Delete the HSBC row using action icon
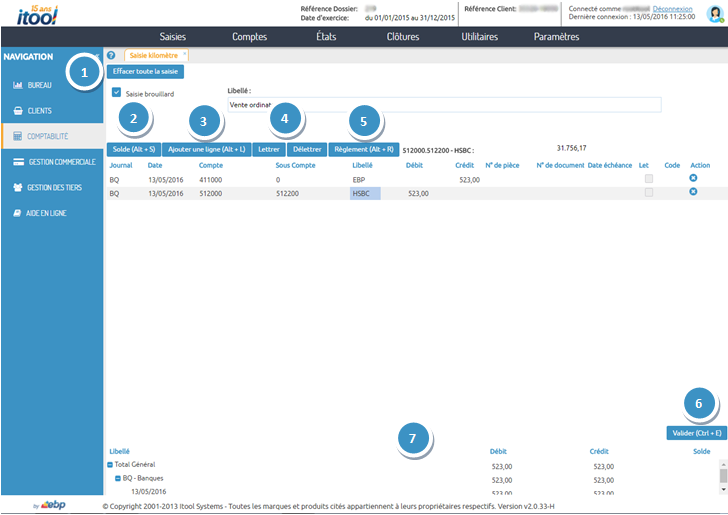 click(x=693, y=191)
